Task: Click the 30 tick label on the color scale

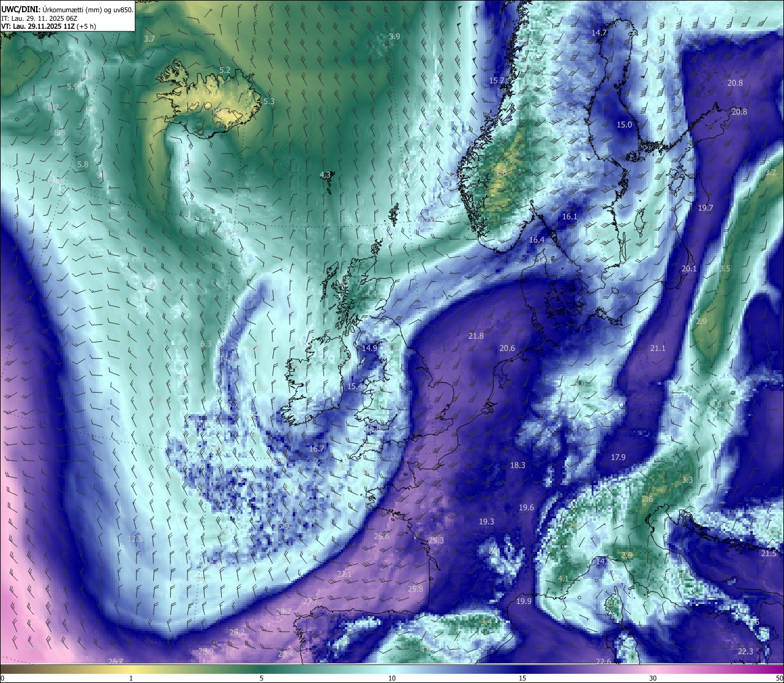Action: click(x=653, y=678)
